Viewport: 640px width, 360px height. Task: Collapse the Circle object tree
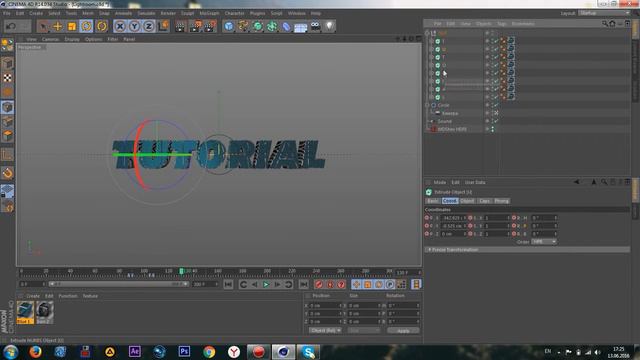click(427, 105)
